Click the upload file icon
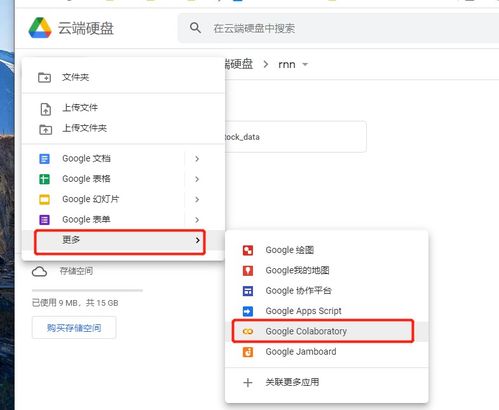 [46, 109]
